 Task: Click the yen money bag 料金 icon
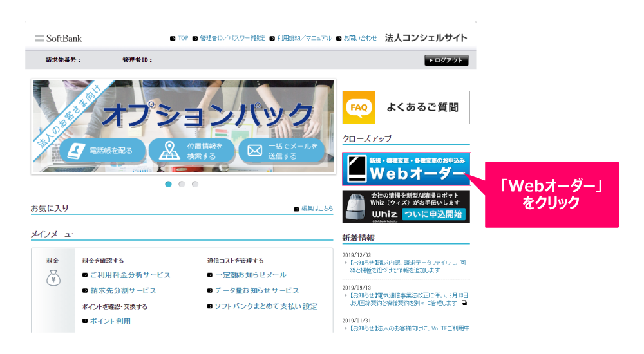pyautogui.click(x=53, y=278)
